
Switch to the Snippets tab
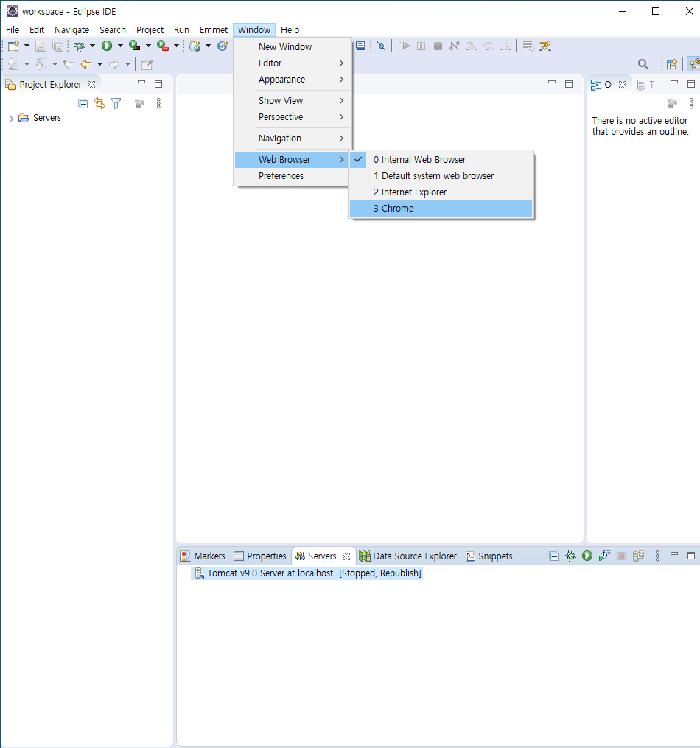coord(489,556)
